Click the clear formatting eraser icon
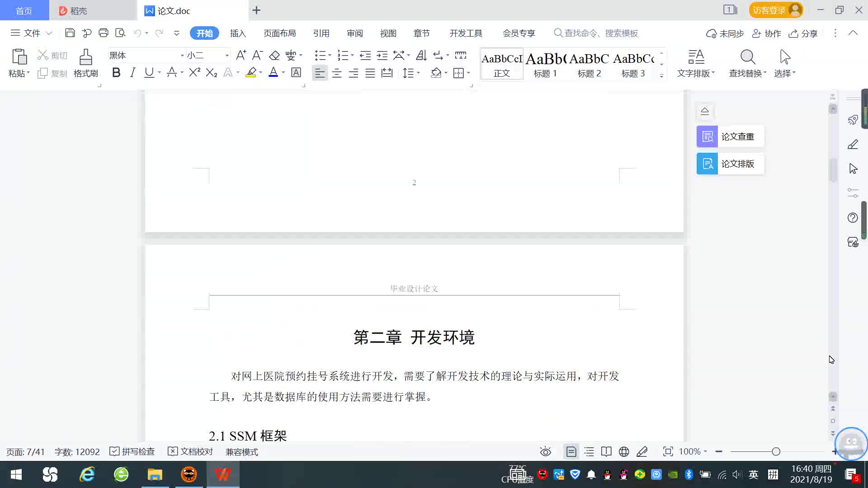The height and width of the screenshot is (488, 868). 274,56
